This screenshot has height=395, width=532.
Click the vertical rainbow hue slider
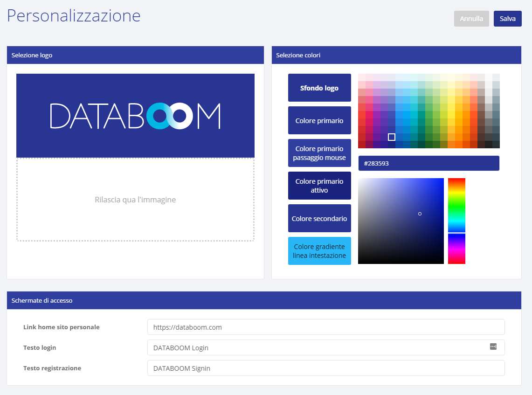pos(456,221)
